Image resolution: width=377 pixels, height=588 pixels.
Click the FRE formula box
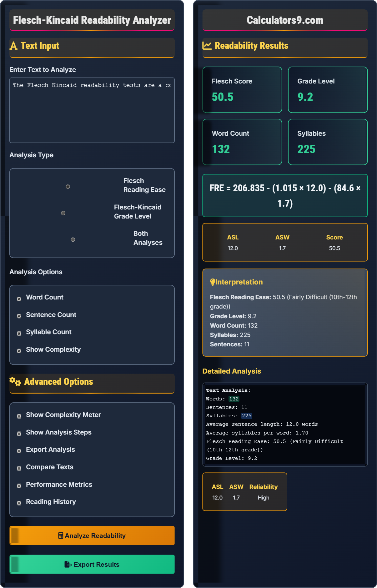285,195
